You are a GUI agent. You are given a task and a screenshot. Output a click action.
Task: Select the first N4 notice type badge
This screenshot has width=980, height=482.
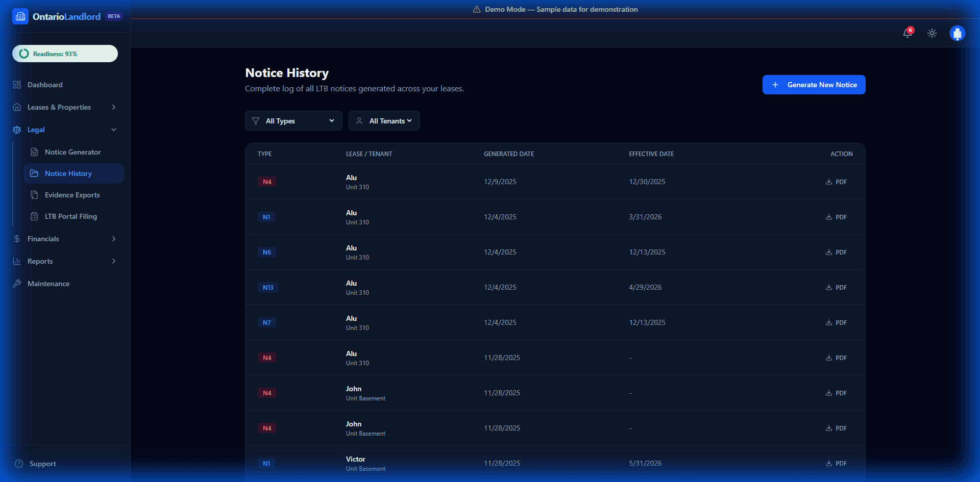[x=267, y=182]
